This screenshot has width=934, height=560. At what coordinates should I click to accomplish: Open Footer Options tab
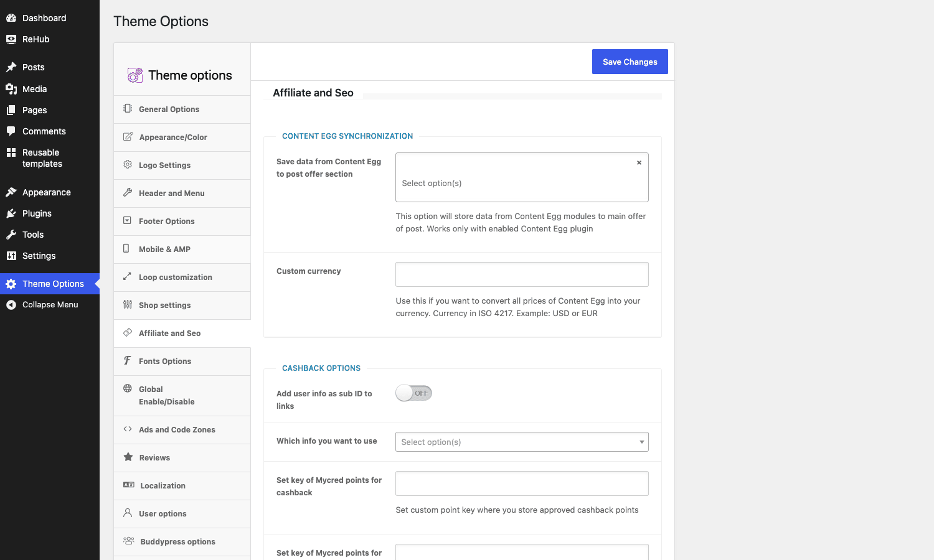pos(182,222)
